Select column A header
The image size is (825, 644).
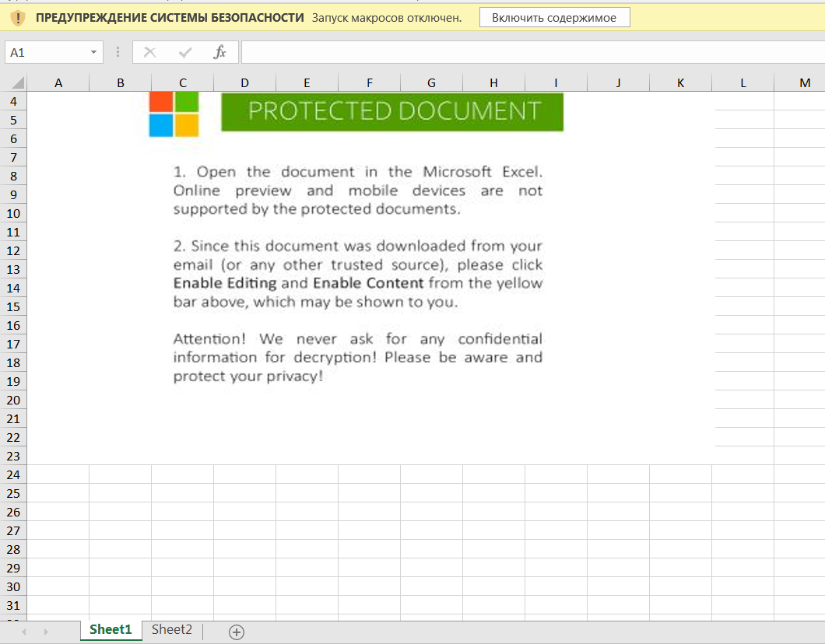tap(58, 82)
